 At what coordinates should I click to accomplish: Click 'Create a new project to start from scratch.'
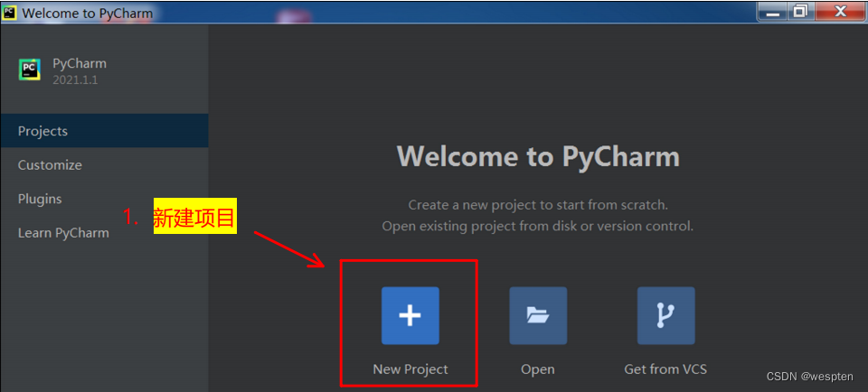pyautogui.click(x=538, y=205)
